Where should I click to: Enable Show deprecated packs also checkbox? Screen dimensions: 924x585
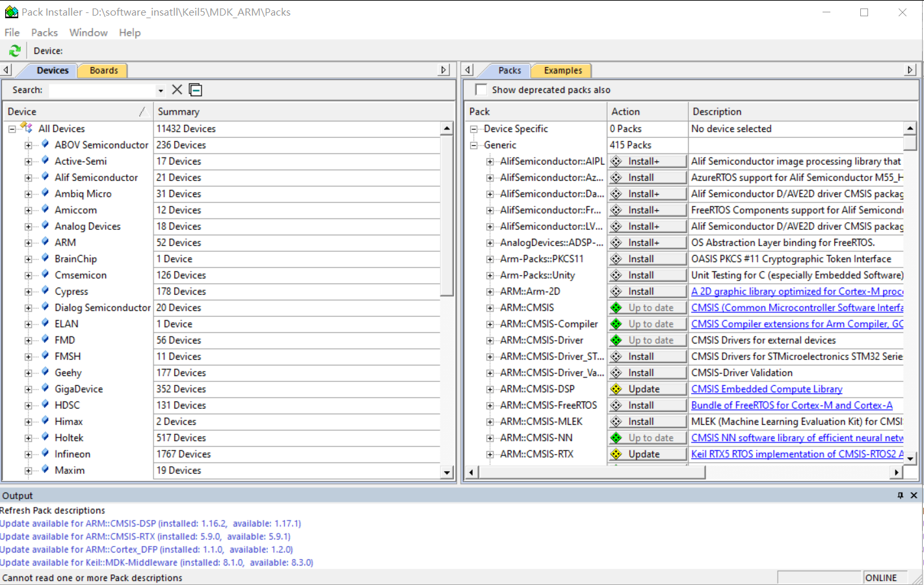481,90
